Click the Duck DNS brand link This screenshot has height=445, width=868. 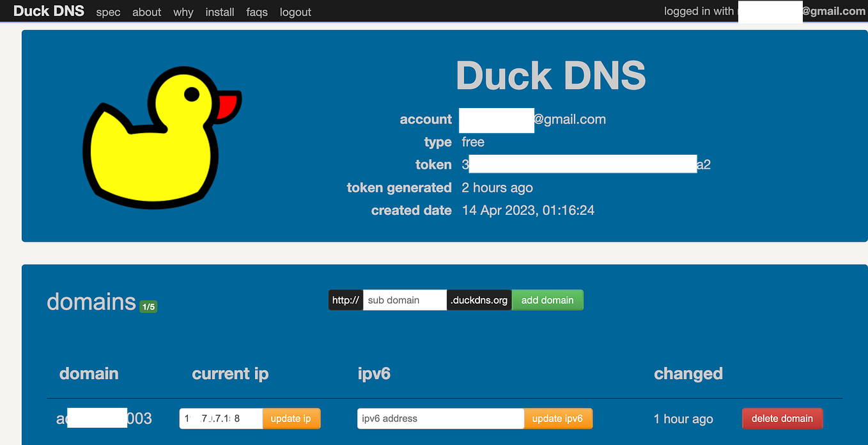pyautogui.click(x=49, y=11)
